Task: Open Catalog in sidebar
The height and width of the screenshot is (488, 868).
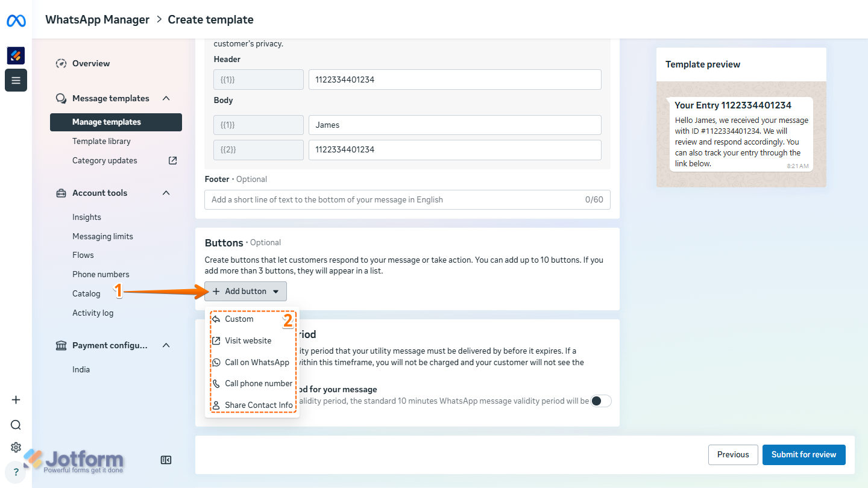Action: pyautogui.click(x=86, y=293)
